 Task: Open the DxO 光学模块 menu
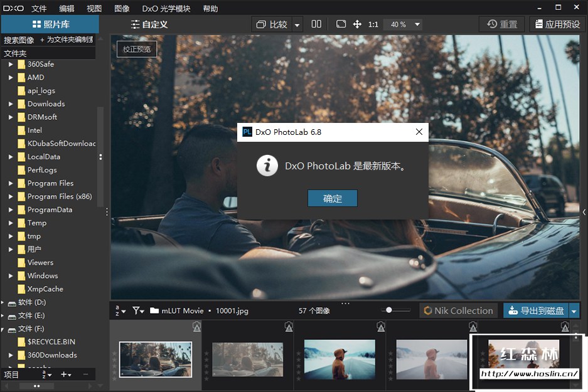[166, 8]
